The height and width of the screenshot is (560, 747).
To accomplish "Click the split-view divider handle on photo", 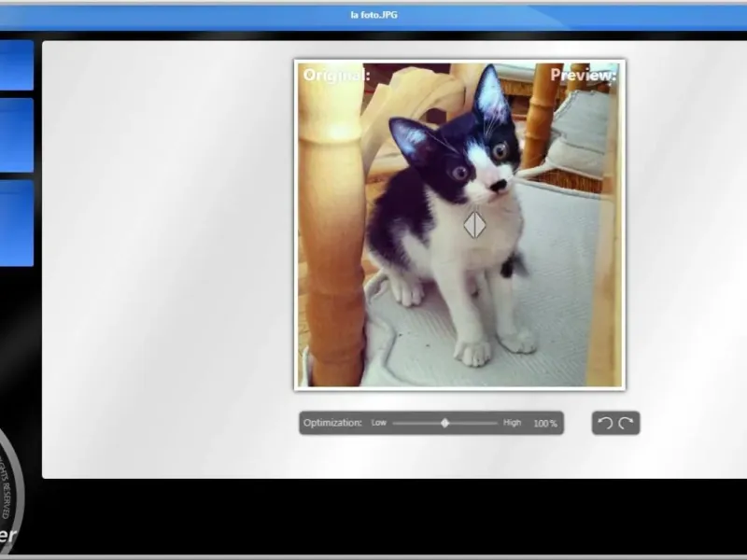I will point(474,225).
